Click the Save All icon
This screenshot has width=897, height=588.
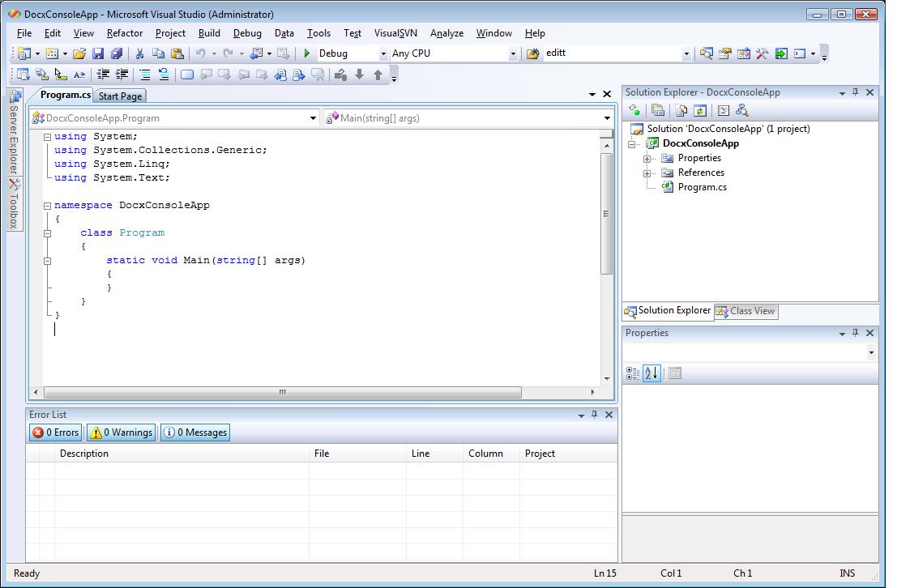pyautogui.click(x=117, y=53)
